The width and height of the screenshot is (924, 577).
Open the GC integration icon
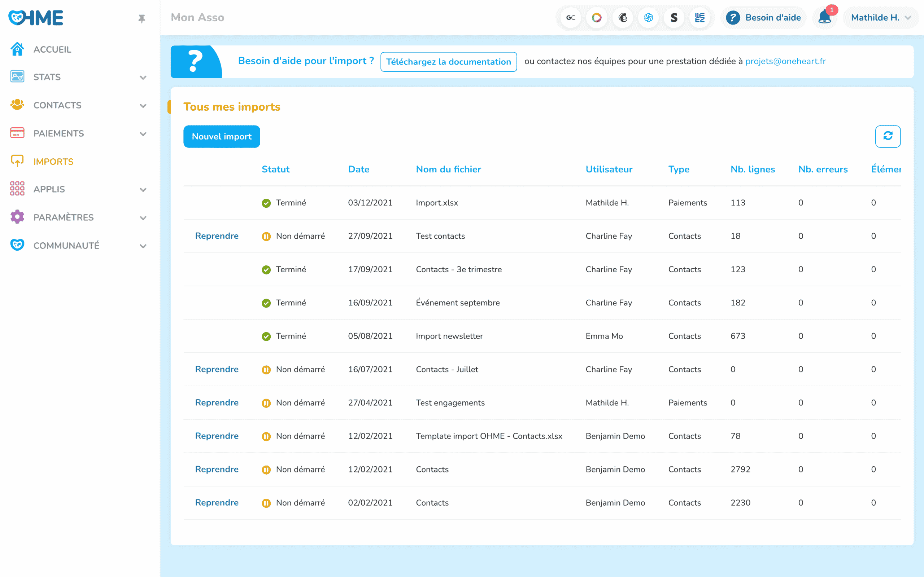point(570,18)
